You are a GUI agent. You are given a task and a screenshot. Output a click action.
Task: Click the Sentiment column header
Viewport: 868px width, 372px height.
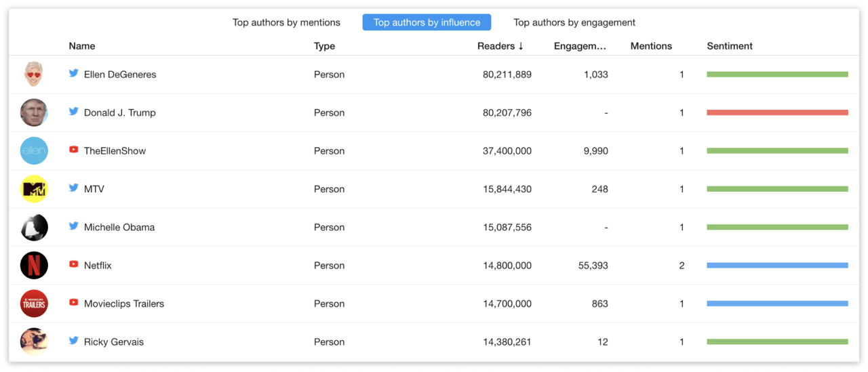(730, 46)
